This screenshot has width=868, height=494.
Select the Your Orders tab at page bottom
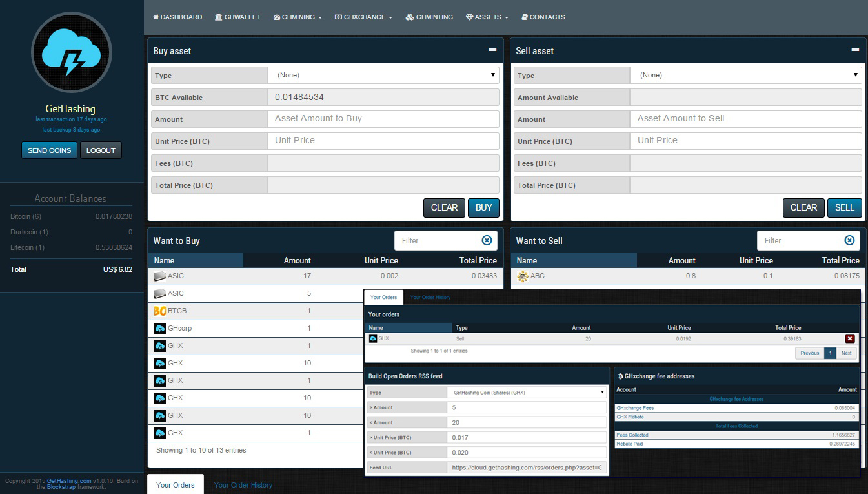[176, 484]
